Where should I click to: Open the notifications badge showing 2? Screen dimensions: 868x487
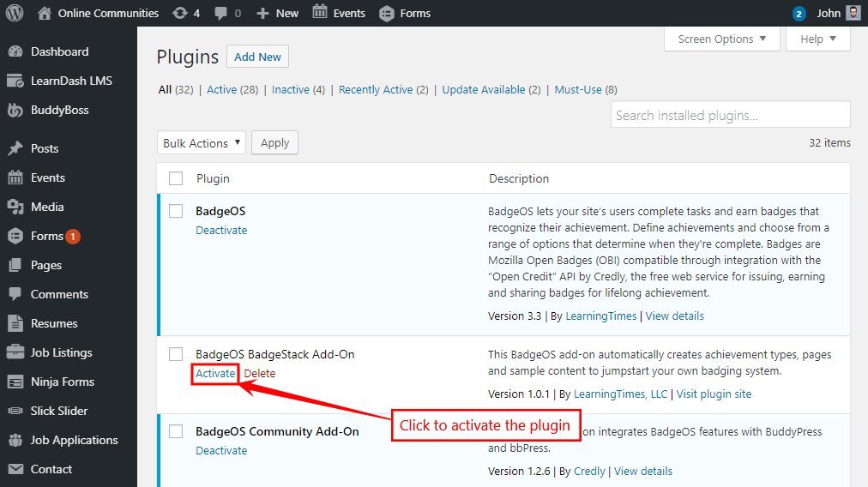[x=799, y=14]
